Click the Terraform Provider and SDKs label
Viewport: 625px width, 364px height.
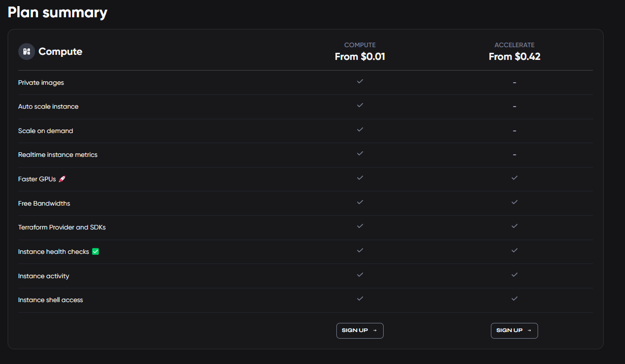click(x=62, y=227)
